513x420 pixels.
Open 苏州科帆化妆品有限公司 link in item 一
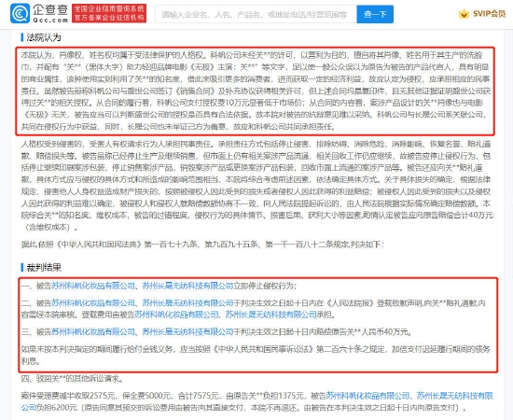[x=93, y=287]
